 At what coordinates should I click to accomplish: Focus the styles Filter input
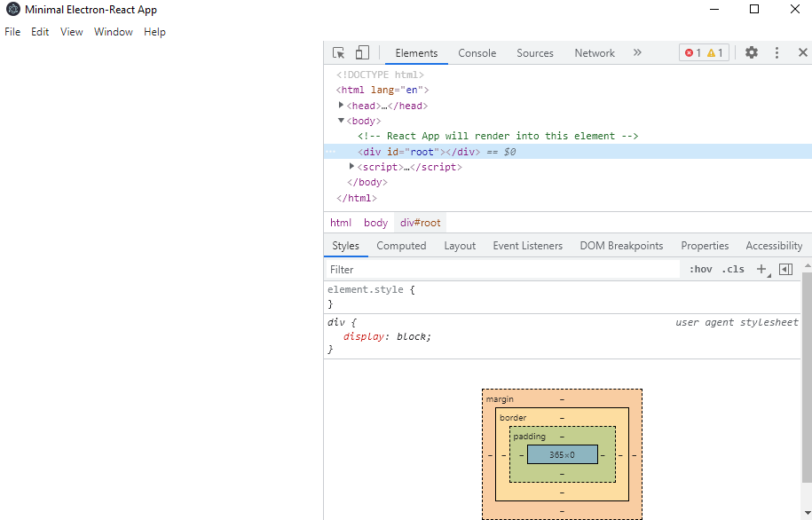coord(501,270)
